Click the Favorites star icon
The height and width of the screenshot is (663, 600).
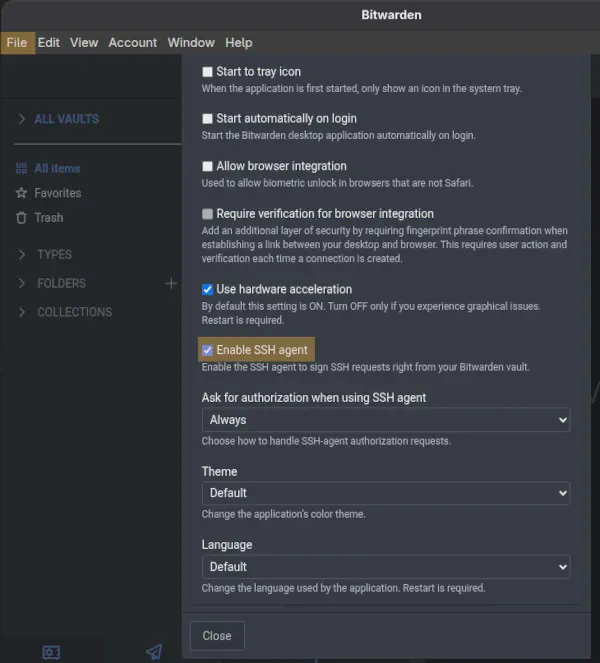[21, 193]
